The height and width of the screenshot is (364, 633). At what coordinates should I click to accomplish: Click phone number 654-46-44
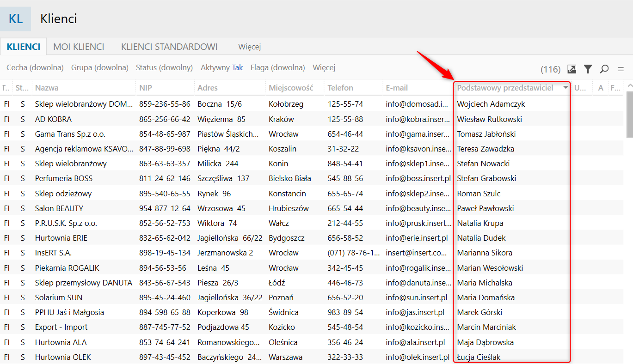(345, 134)
